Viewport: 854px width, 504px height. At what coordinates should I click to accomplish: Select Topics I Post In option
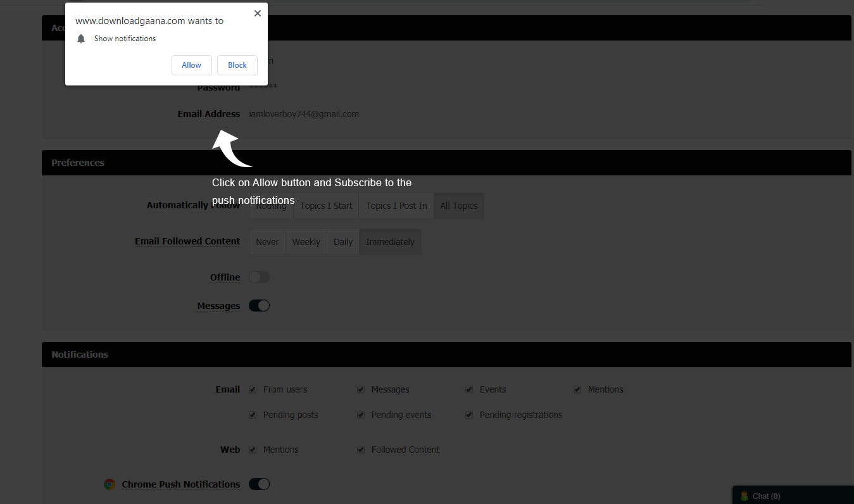(x=396, y=206)
